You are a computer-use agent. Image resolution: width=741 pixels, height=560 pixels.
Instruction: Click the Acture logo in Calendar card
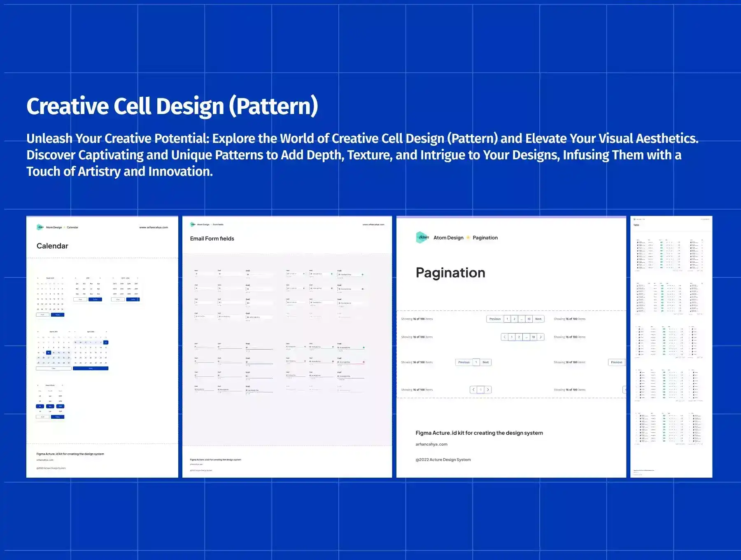(x=40, y=227)
